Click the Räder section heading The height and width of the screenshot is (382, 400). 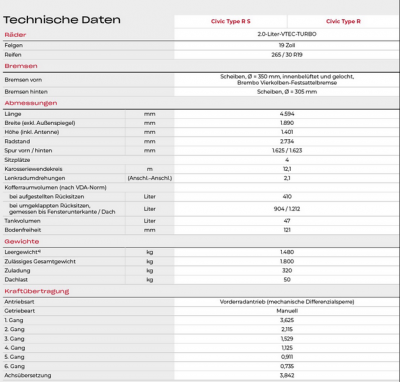15,35
